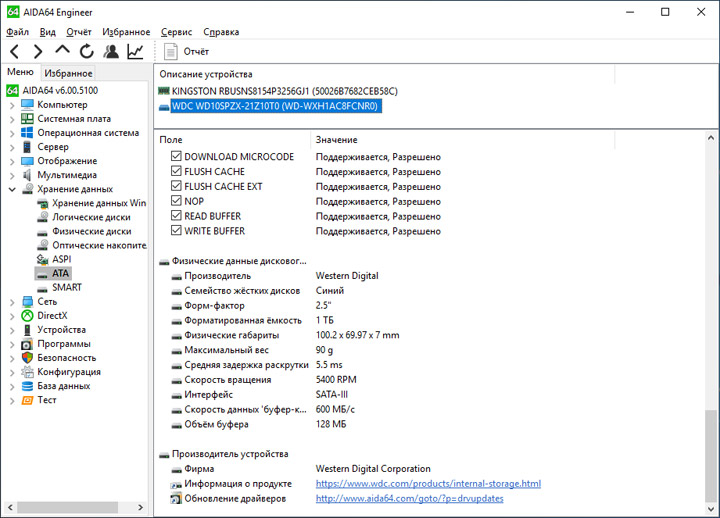
Task: Click the Сервер tower icon
Action: tap(27, 147)
